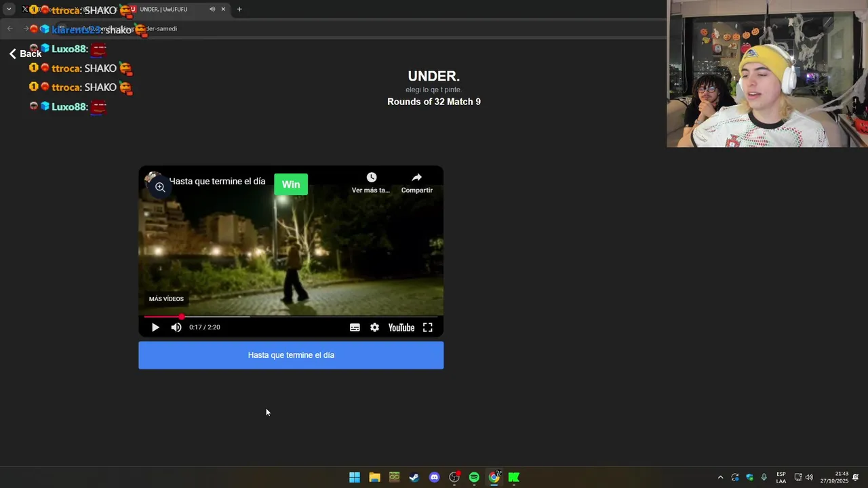Open the notifications bell icon
The width and height of the screenshot is (868, 488).
point(856,477)
